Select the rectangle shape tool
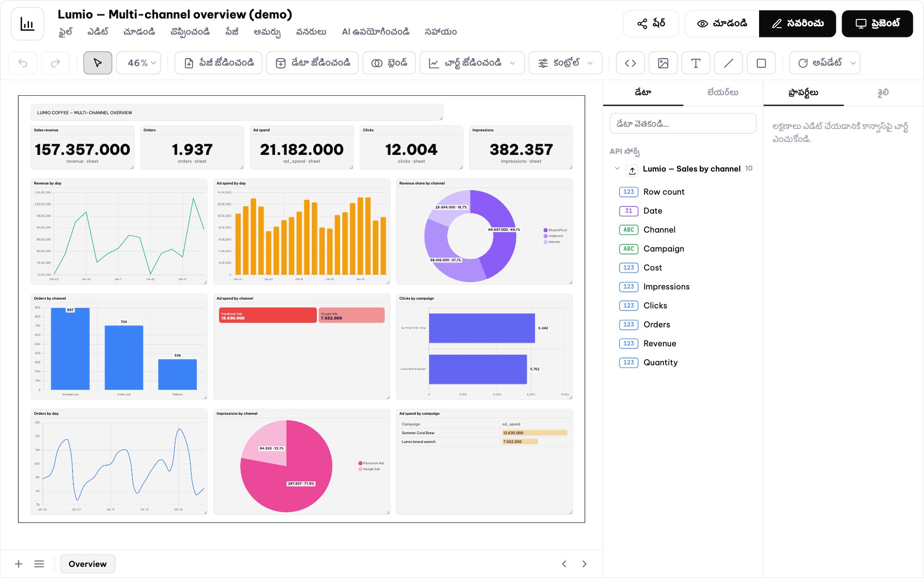The height and width of the screenshot is (578, 924). [x=761, y=63]
